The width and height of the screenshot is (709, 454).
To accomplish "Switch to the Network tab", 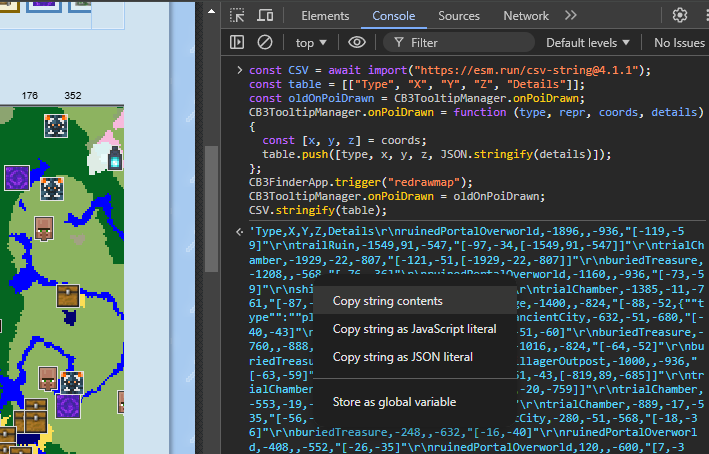I will [526, 16].
